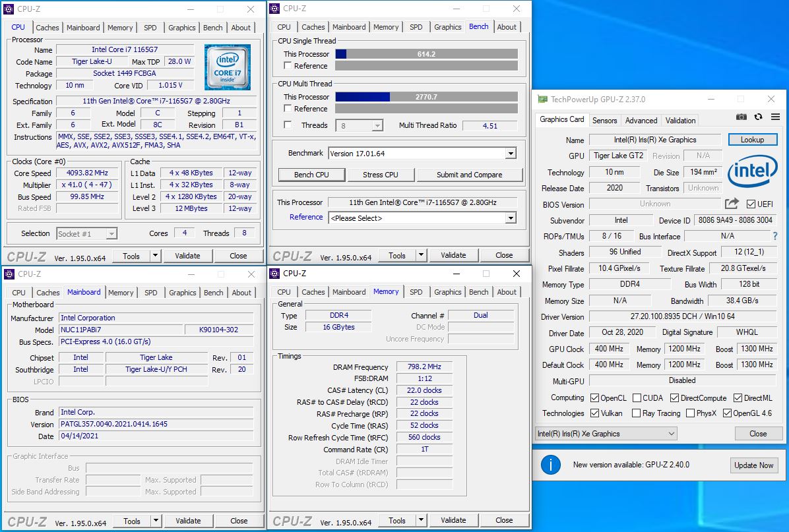This screenshot has width=789, height=532.
Task: Click CPU-Z app icon in Memory window title
Action: (274, 274)
